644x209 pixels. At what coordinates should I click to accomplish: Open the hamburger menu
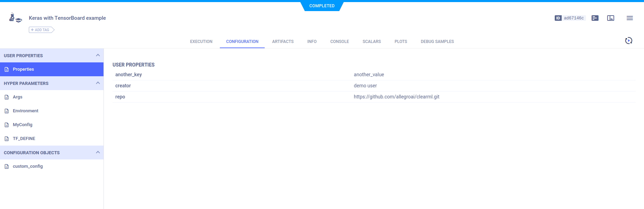[629, 18]
